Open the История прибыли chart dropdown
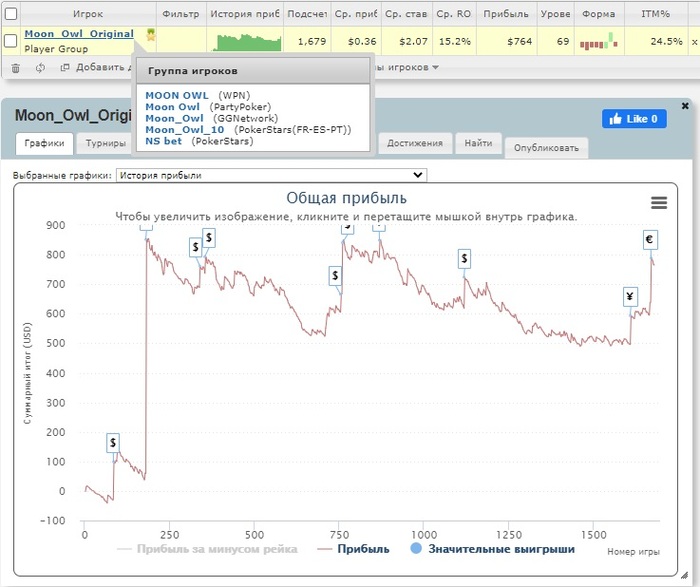Viewport: 700px width, 587px height. tap(271, 175)
